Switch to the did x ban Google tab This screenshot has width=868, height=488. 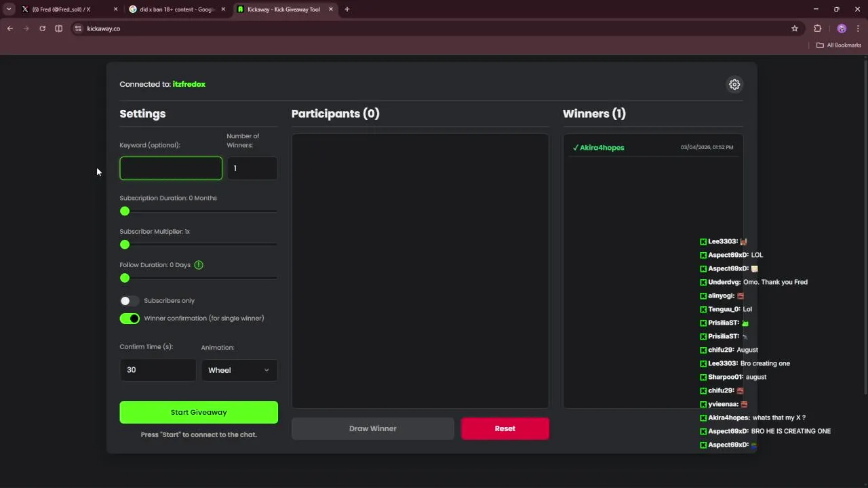click(176, 9)
